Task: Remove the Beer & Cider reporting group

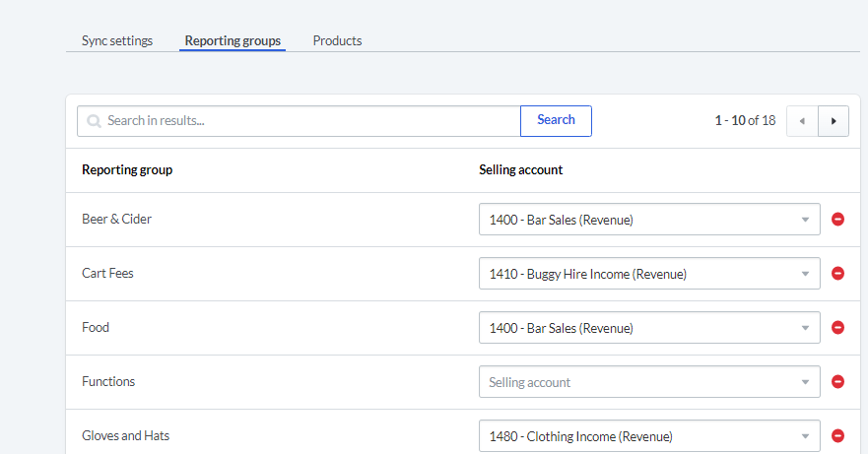Action: click(837, 220)
